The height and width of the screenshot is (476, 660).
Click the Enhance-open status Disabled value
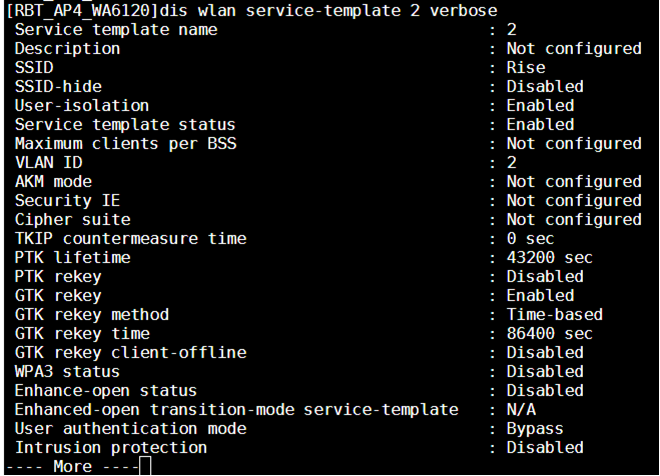[545, 391]
